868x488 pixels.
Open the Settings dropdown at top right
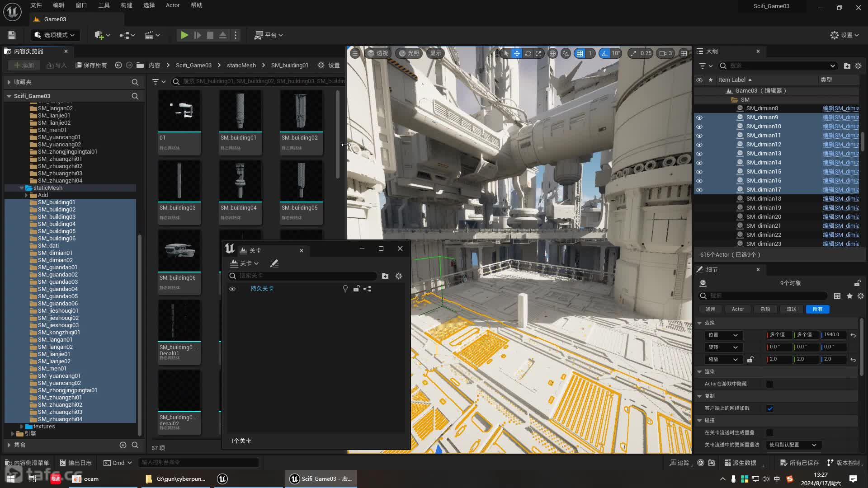pos(844,35)
